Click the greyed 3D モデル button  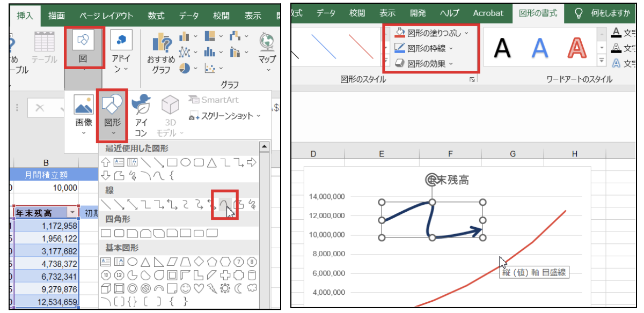pyautogui.click(x=170, y=115)
